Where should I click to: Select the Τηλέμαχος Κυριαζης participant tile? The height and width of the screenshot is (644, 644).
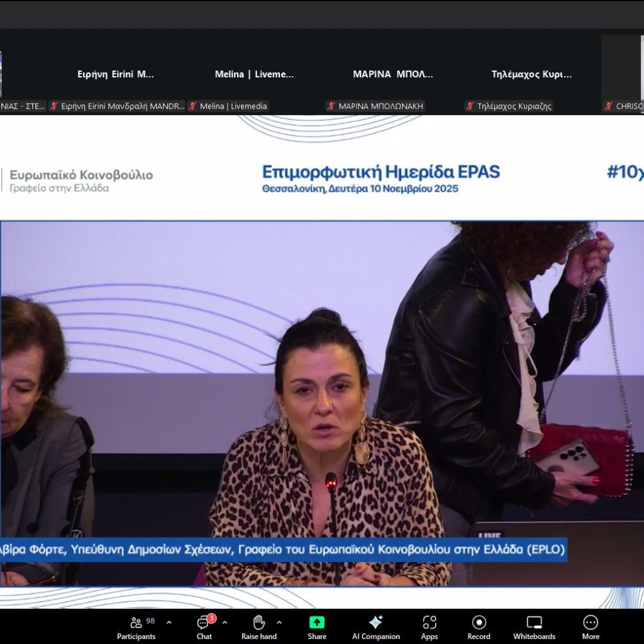tap(531, 74)
